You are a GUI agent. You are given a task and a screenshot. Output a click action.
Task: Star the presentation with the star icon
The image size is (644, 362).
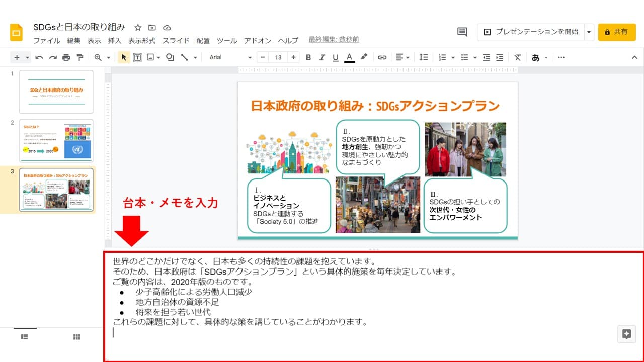[138, 28]
